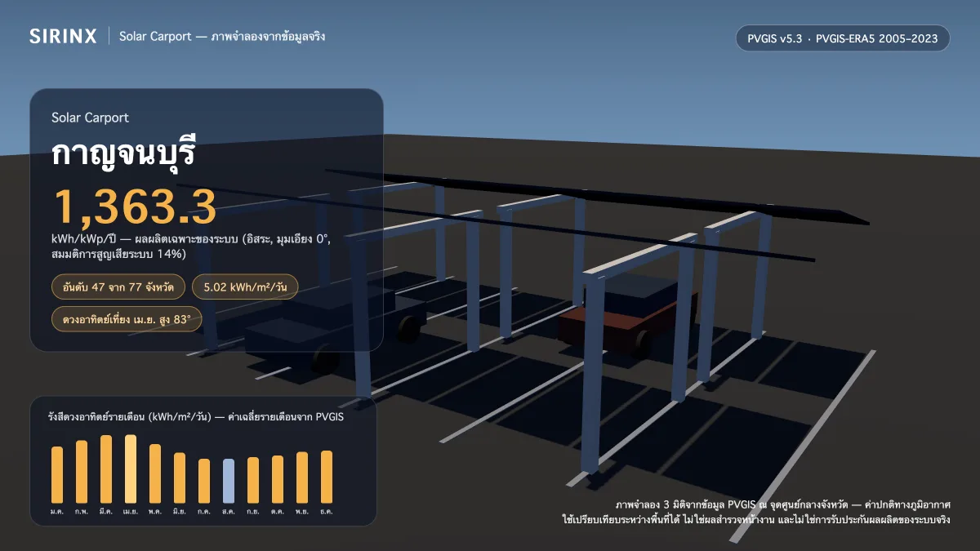Click the PVGIS v5.3 data source badge
This screenshot has height=551, width=980.
point(843,38)
